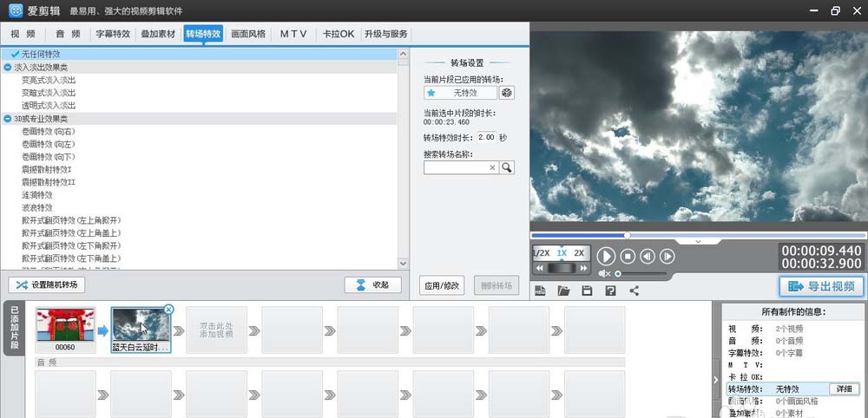The height and width of the screenshot is (418, 868).
Task: Create a new project with new-file icon
Action: coord(540,291)
